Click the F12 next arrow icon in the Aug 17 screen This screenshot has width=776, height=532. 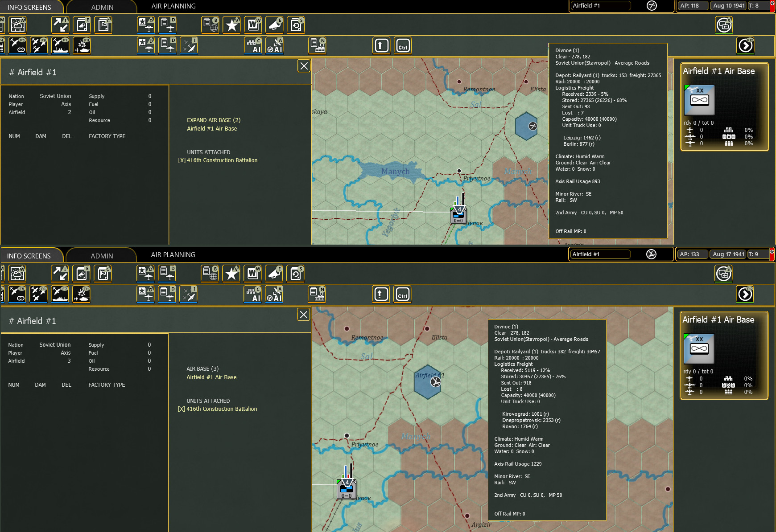pos(745,294)
